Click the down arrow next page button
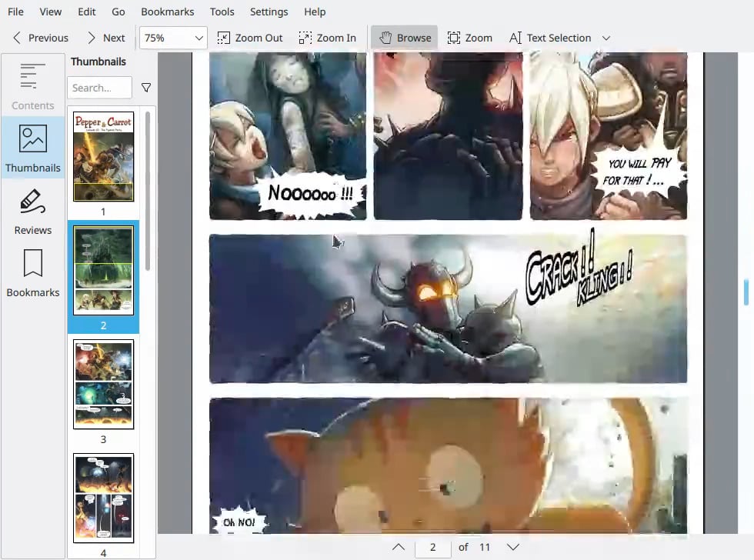Screen dimensions: 754x560 (x=513, y=547)
